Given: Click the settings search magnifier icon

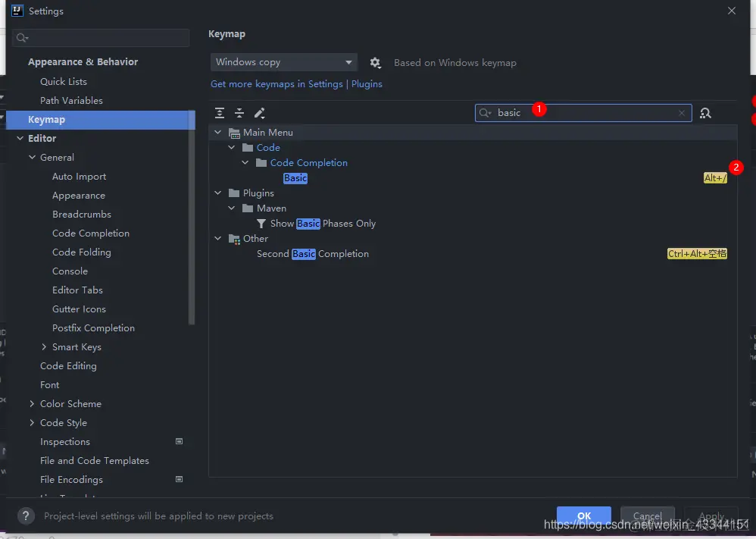Looking at the screenshot, I should 22,38.
